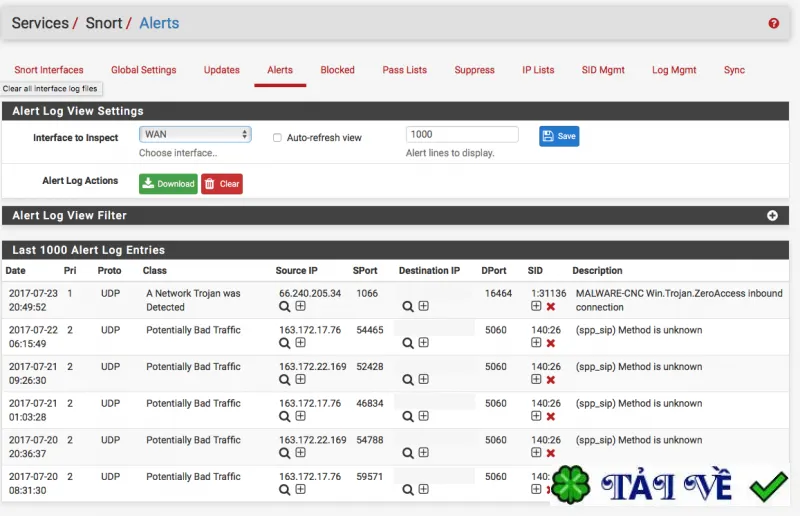800x516 pixels.
Task: Click the Source IP column header
Action: 296,271
